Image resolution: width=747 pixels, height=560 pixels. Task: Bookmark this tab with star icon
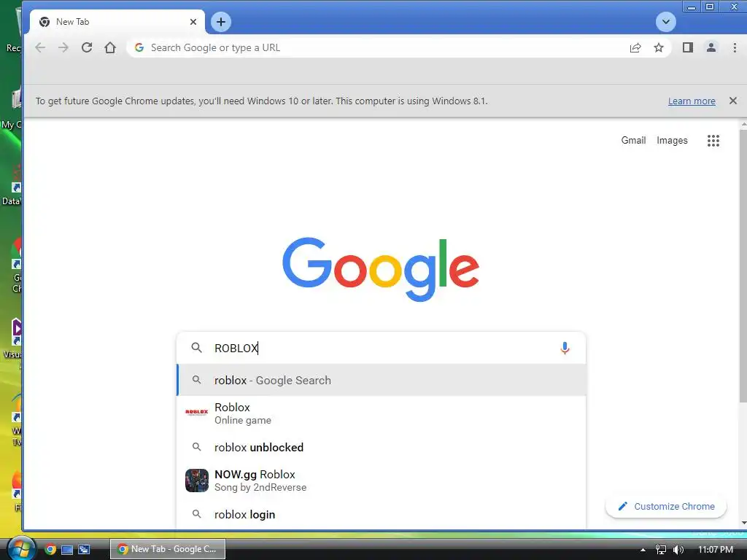click(659, 47)
